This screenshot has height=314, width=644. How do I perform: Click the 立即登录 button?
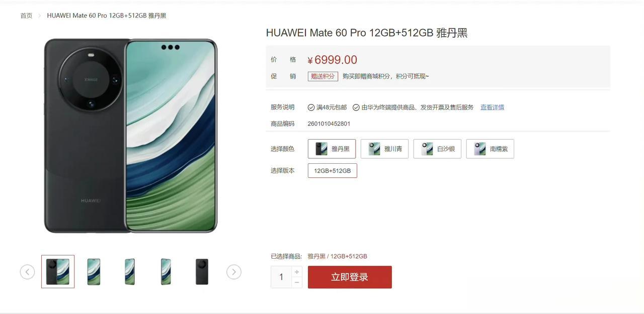[x=350, y=277]
